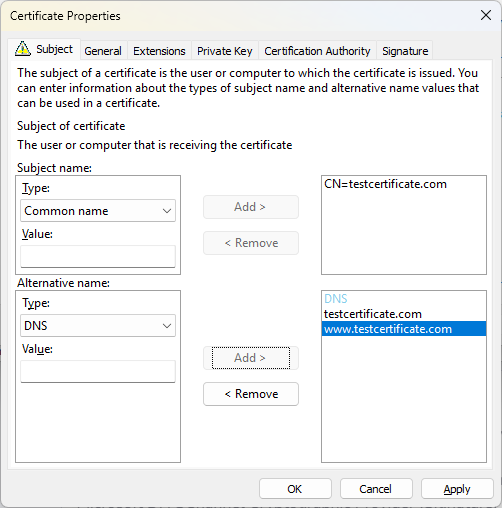Click the Subject name Remove button
The image size is (502, 508).
pyautogui.click(x=251, y=243)
